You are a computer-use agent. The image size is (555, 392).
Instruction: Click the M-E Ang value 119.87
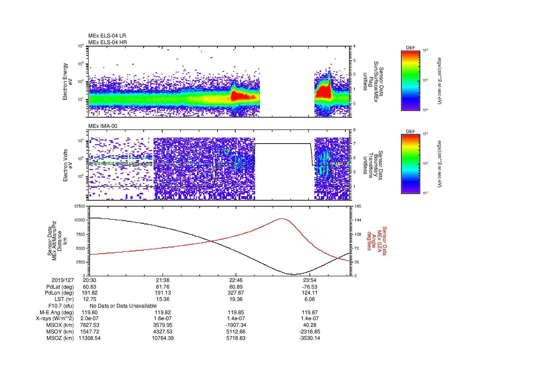(x=310, y=313)
